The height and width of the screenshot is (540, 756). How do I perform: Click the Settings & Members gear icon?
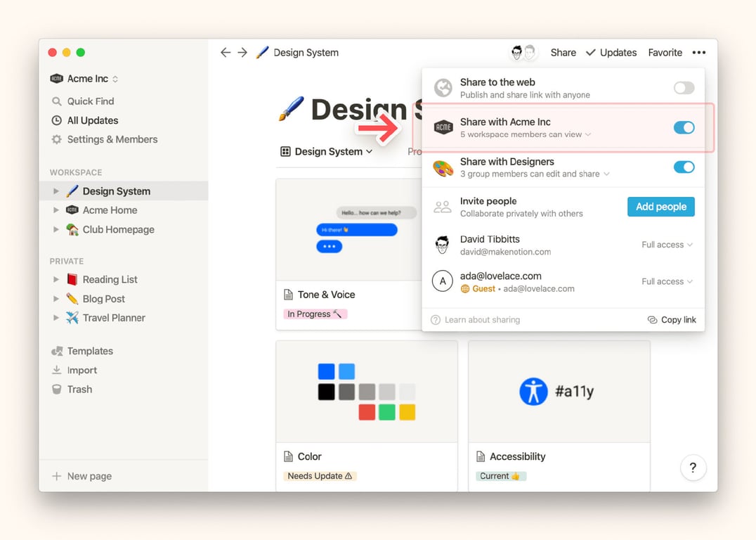56,139
